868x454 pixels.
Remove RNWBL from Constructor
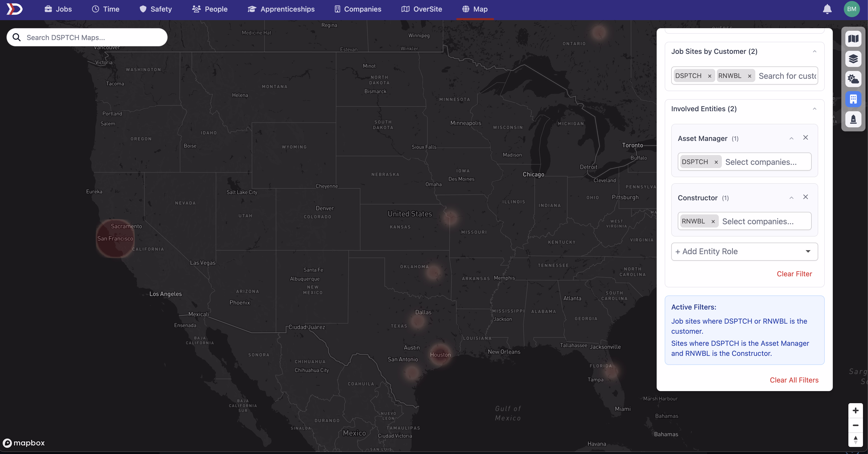pos(713,221)
